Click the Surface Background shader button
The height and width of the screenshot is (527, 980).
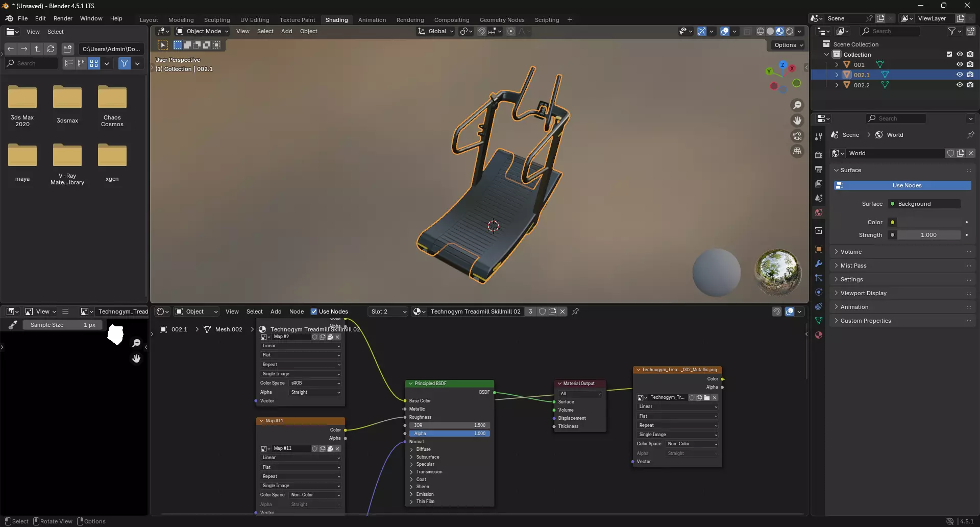point(924,204)
